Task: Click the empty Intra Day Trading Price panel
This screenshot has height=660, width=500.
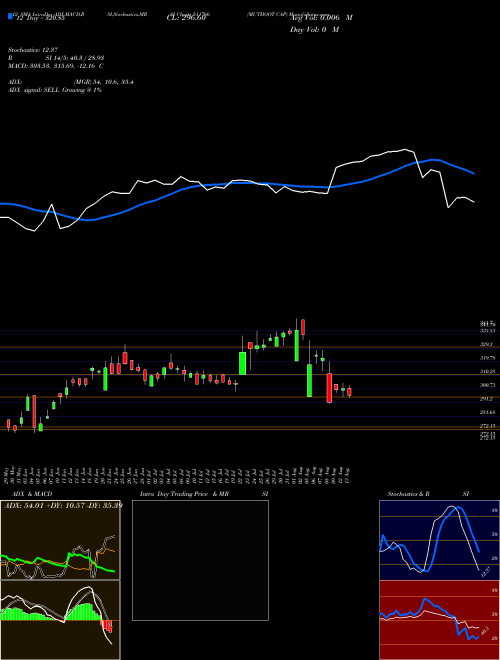Action: click(x=200, y=560)
